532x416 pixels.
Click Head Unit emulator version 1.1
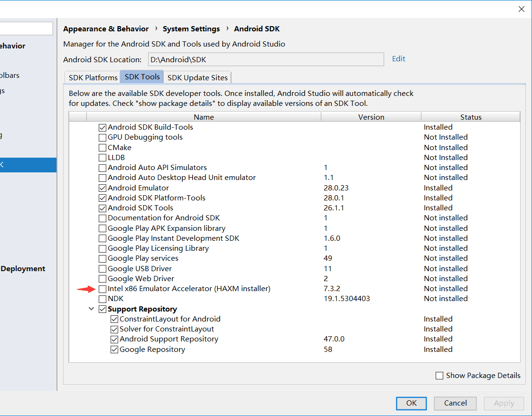tap(328, 177)
